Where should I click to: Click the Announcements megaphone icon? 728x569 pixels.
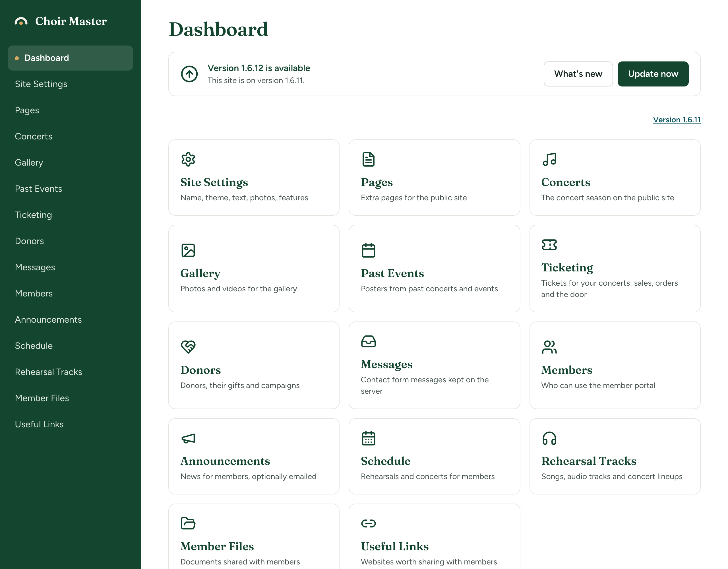(x=188, y=438)
